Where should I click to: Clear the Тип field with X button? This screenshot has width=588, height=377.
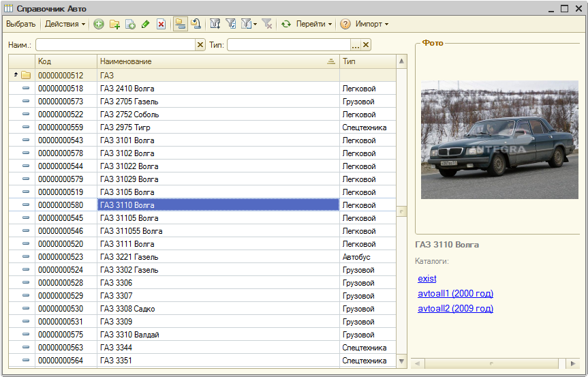pyautogui.click(x=366, y=45)
